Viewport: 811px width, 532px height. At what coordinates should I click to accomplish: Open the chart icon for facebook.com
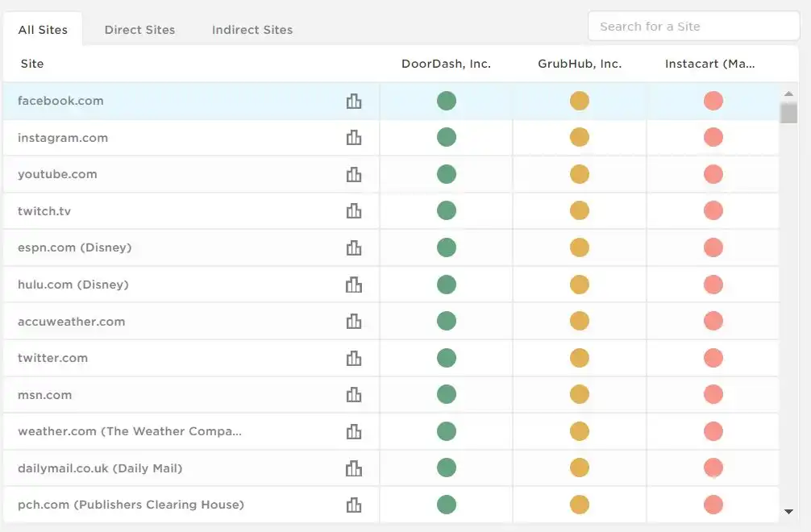coord(354,101)
